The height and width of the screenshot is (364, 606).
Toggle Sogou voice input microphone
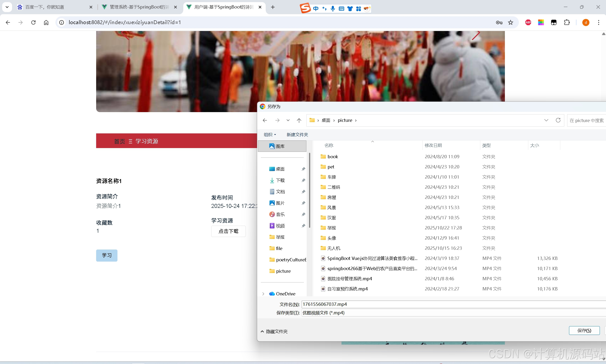coord(333,9)
